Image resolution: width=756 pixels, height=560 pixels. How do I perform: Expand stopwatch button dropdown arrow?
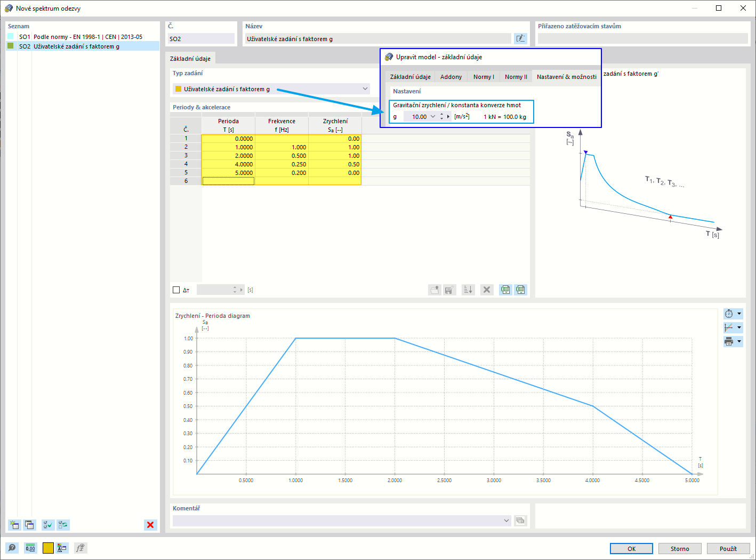coord(739,314)
